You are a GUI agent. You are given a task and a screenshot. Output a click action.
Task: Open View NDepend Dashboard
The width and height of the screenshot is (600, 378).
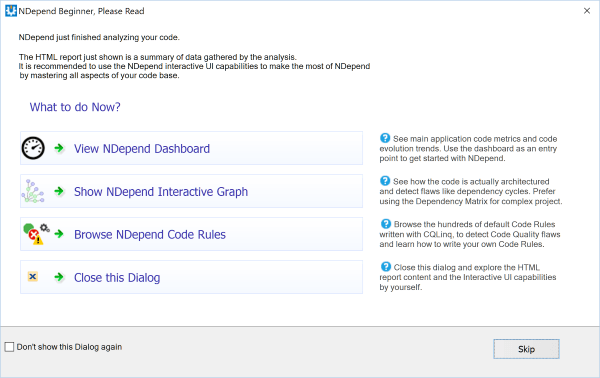click(191, 148)
